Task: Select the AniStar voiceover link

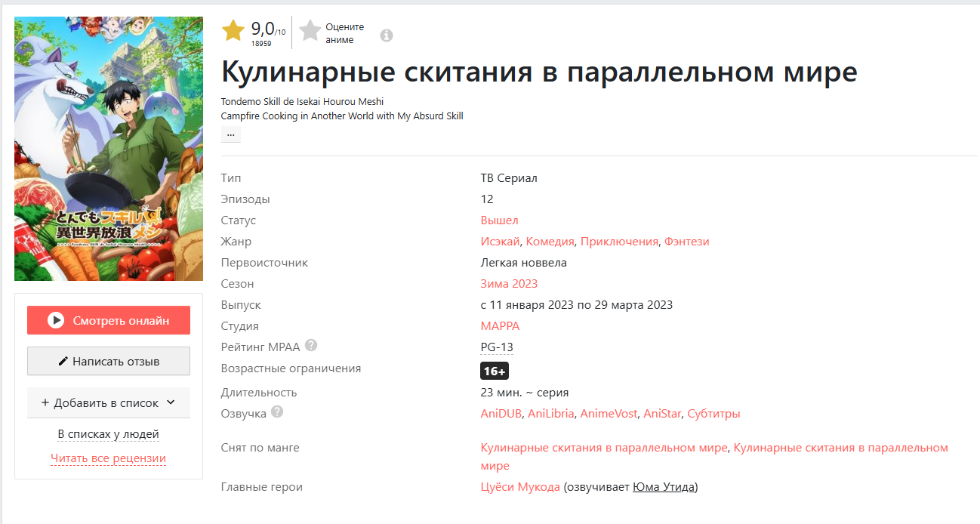Action: [663, 414]
